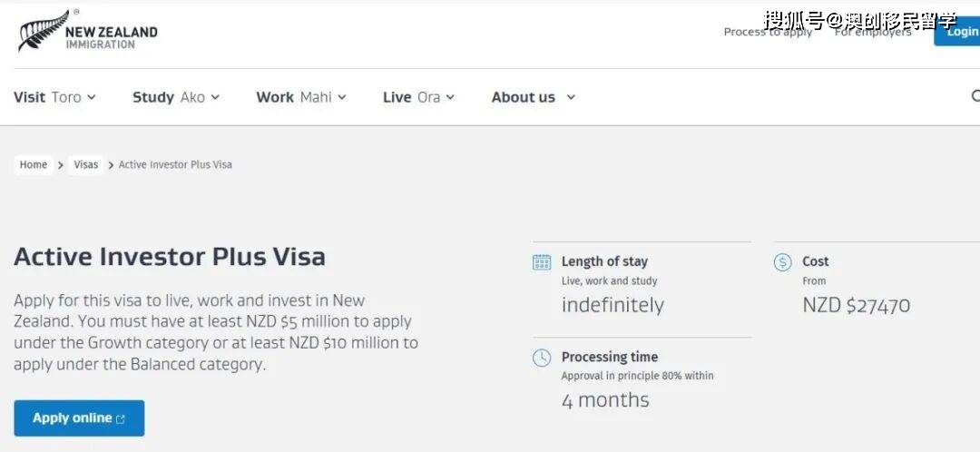
Task: Click breadcrumb arrow between Home and Visas
Action: coord(61,165)
